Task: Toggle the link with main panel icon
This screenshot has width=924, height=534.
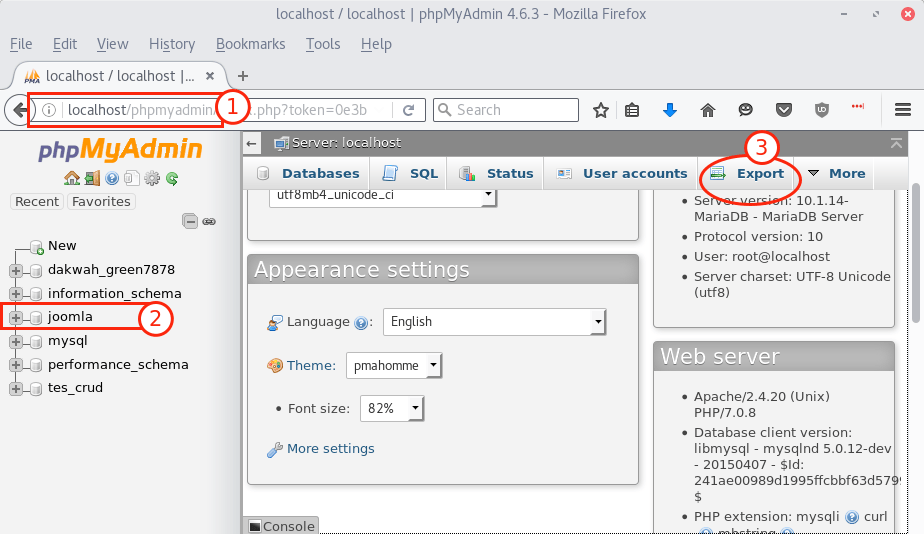Action: click(x=209, y=222)
